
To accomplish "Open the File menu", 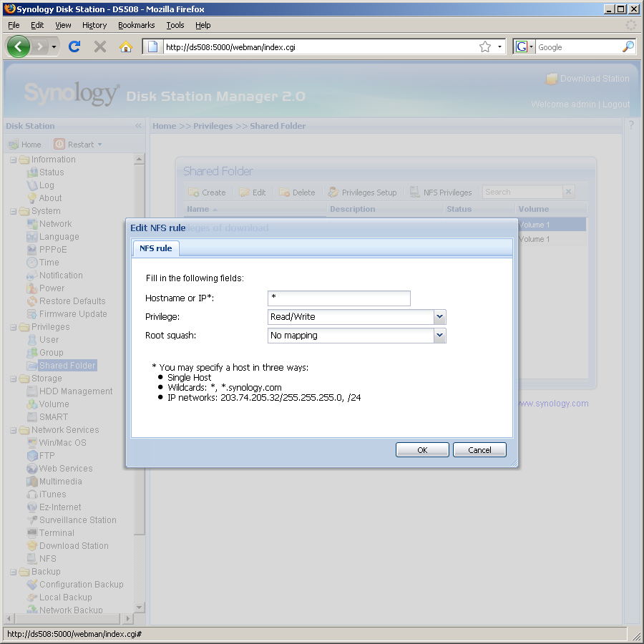I will (14, 25).
